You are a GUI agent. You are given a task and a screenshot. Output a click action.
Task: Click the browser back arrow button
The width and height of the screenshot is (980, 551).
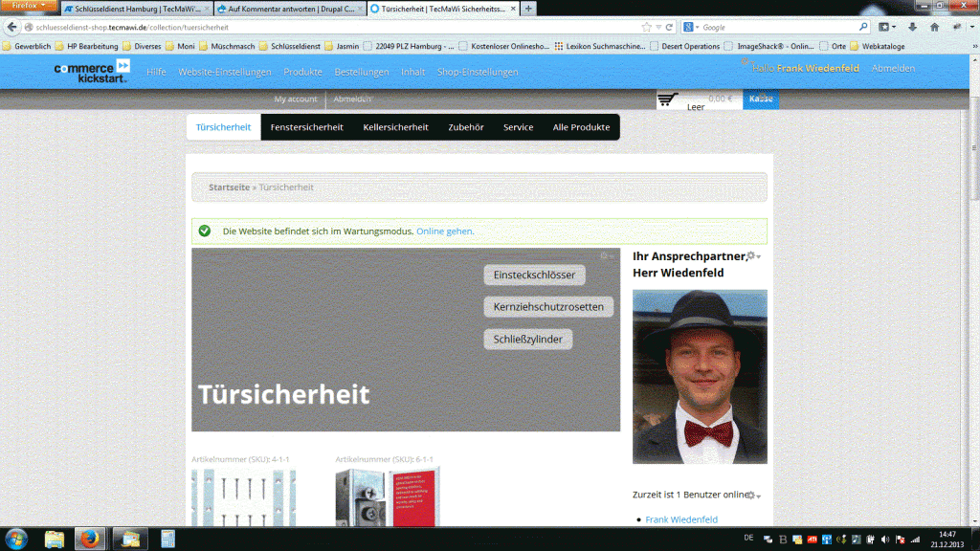pyautogui.click(x=12, y=28)
